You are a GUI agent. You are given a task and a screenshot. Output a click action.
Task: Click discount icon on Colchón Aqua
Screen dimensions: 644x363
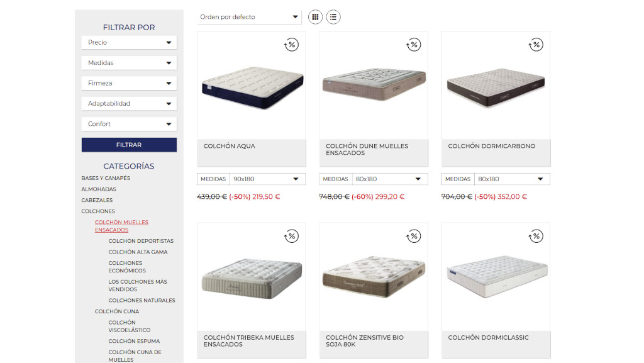[x=291, y=45]
